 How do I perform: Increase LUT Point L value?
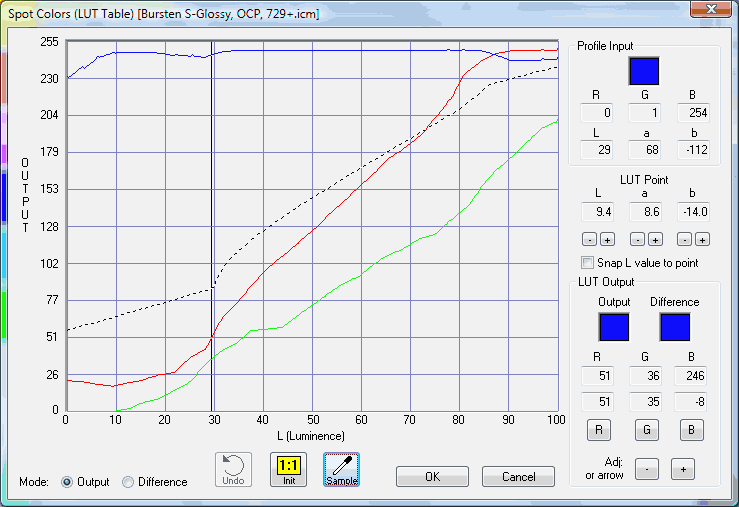tap(608, 239)
